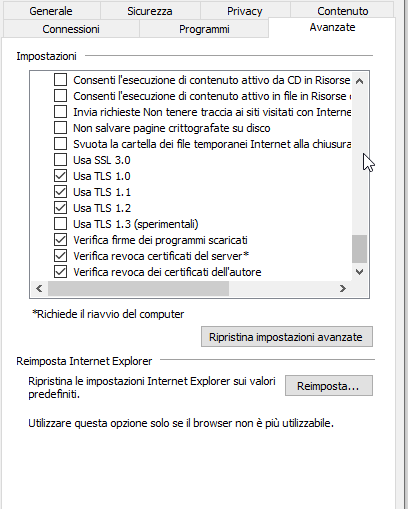
Task: Toggle Usa TLS 1.2 checkbox
Action: pos(60,208)
